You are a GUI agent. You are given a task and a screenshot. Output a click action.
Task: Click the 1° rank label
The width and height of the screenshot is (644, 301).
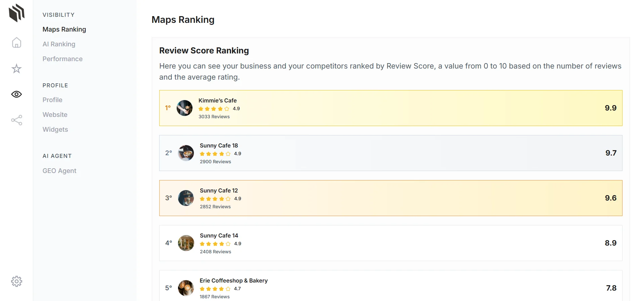point(168,108)
